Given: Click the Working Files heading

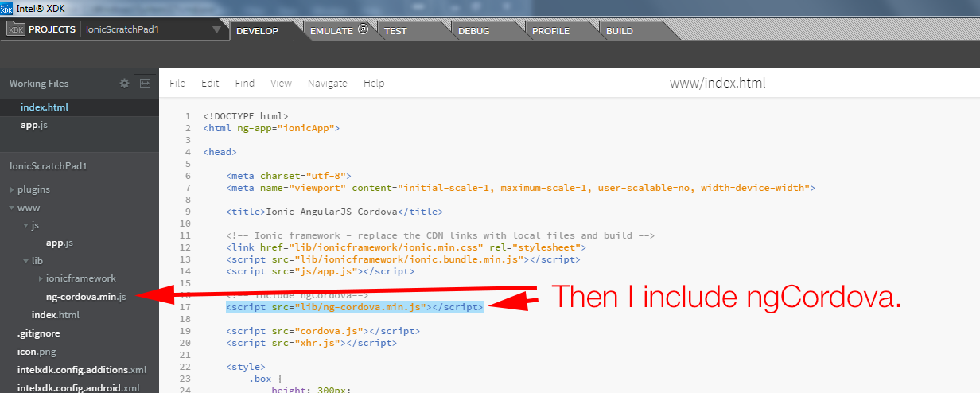Looking at the screenshot, I should 39,84.
